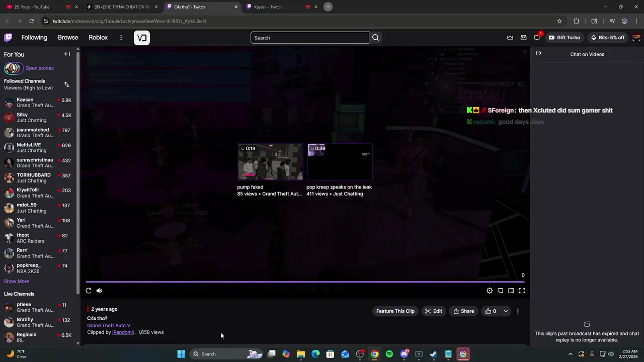This screenshot has height=362, width=644.
Task: Bookmark this page with star icon
Action: click(559, 21)
